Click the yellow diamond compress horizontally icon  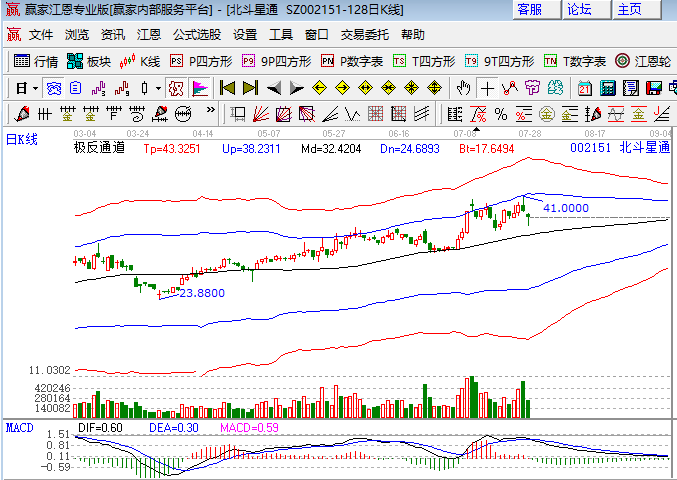point(389,88)
